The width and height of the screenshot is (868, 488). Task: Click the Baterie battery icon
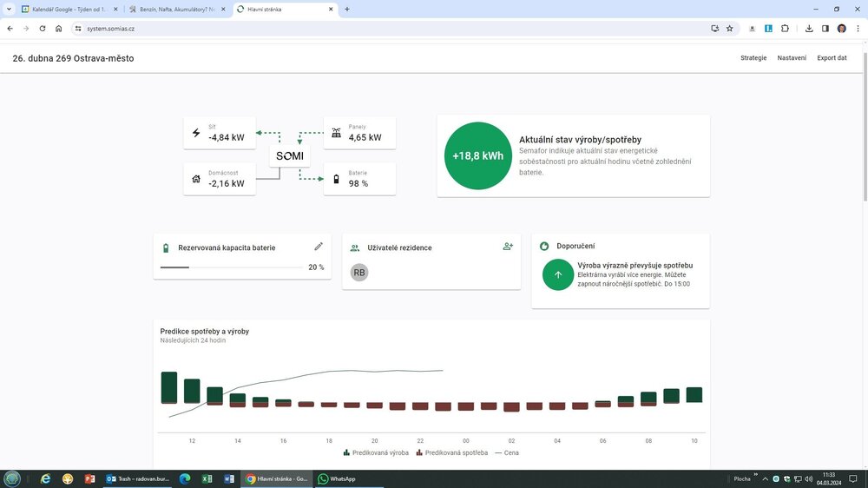[336, 179]
